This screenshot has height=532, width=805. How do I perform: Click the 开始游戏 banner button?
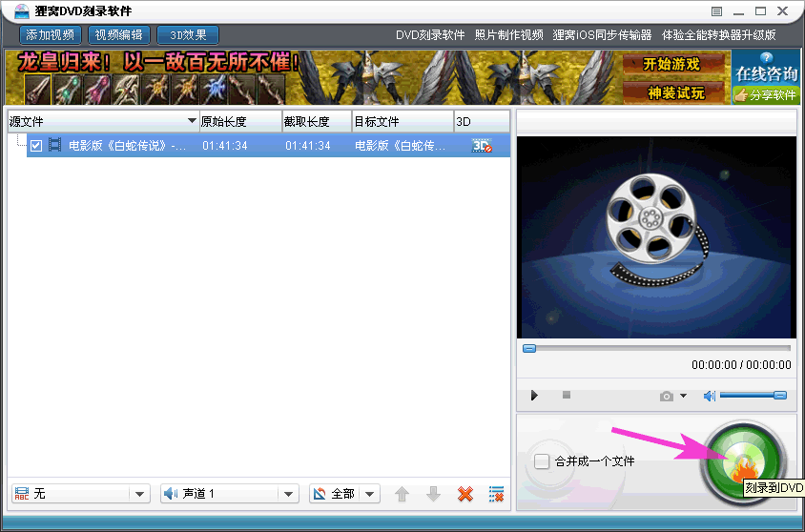pos(673,65)
